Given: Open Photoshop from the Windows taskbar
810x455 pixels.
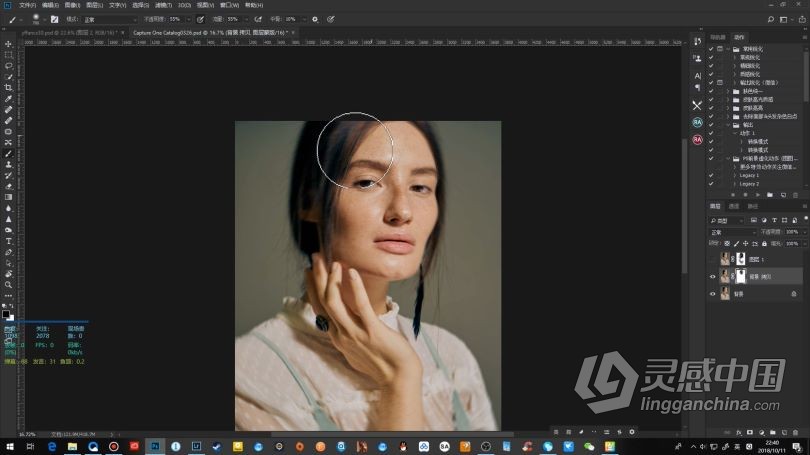Looking at the screenshot, I should (157, 446).
